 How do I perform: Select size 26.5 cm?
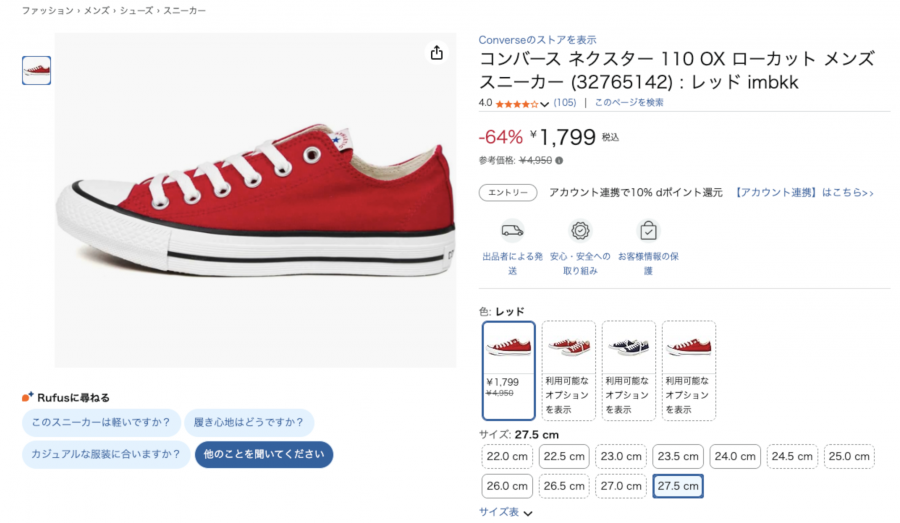(564, 486)
